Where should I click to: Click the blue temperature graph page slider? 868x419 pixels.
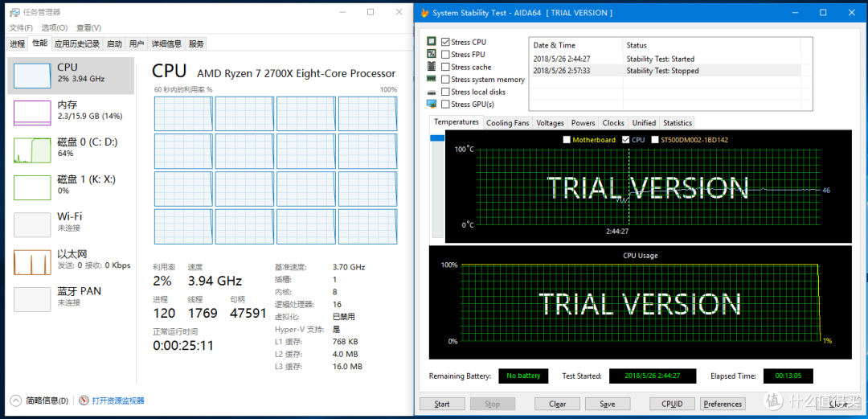[437, 138]
